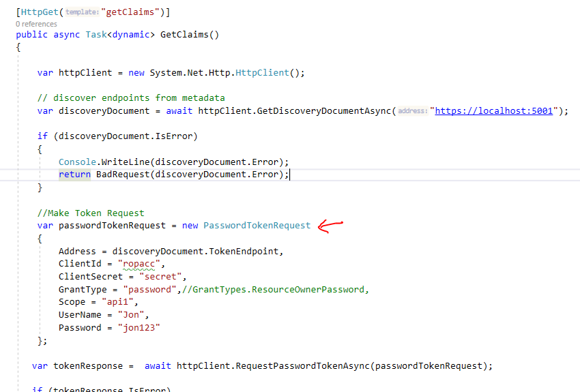Click the 'return' keyword before BadRequest
The width and height of the screenshot is (580, 392).
[74, 175]
